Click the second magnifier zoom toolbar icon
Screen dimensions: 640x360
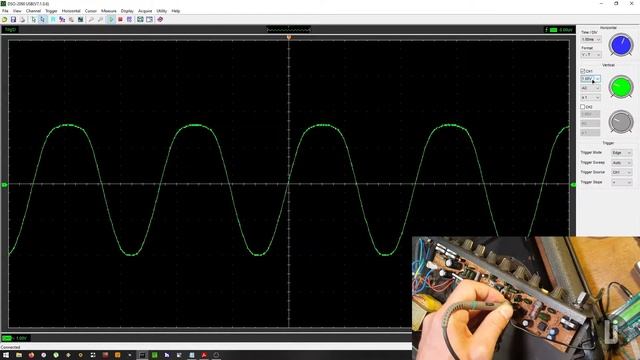coord(100,20)
